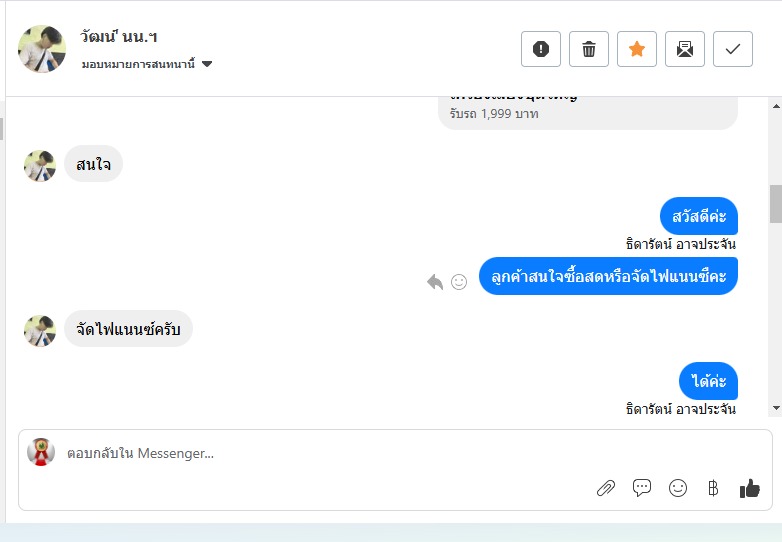782x542 pixels.
Task: Open emoji reaction smiley next to message
Action: click(459, 282)
